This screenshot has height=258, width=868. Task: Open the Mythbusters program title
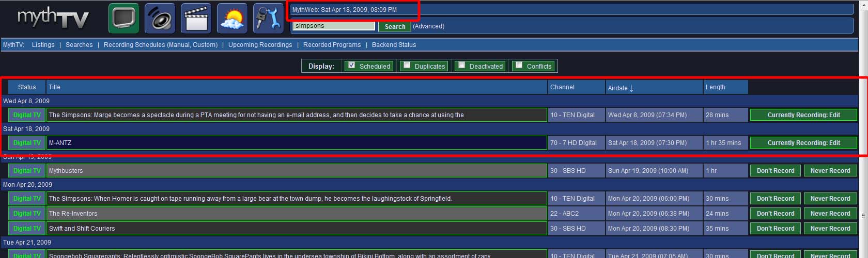pyautogui.click(x=66, y=171)
